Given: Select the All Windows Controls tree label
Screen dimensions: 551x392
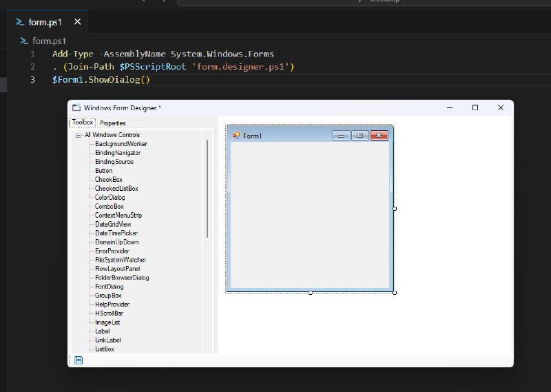Looking at the screenshot, I should 112,135.
